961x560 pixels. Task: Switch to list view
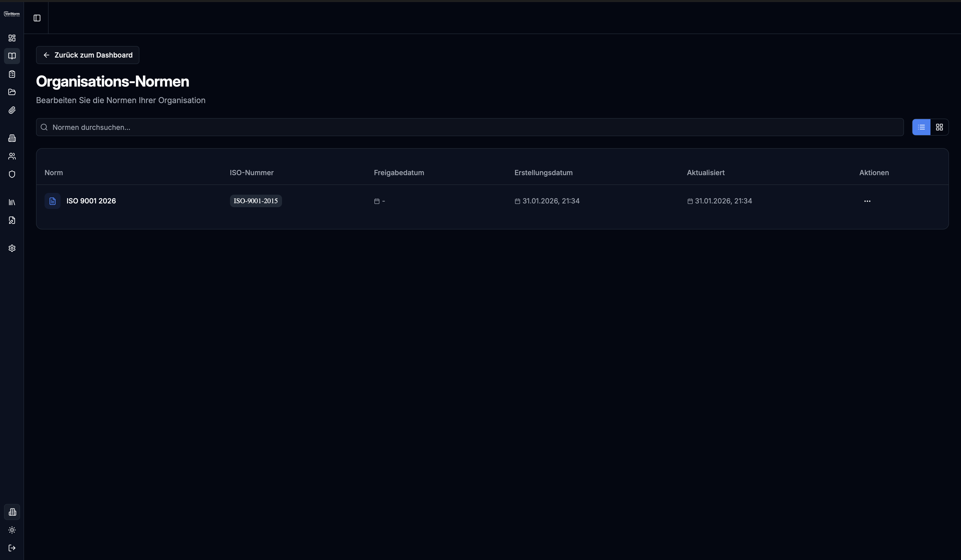(921, 127)
